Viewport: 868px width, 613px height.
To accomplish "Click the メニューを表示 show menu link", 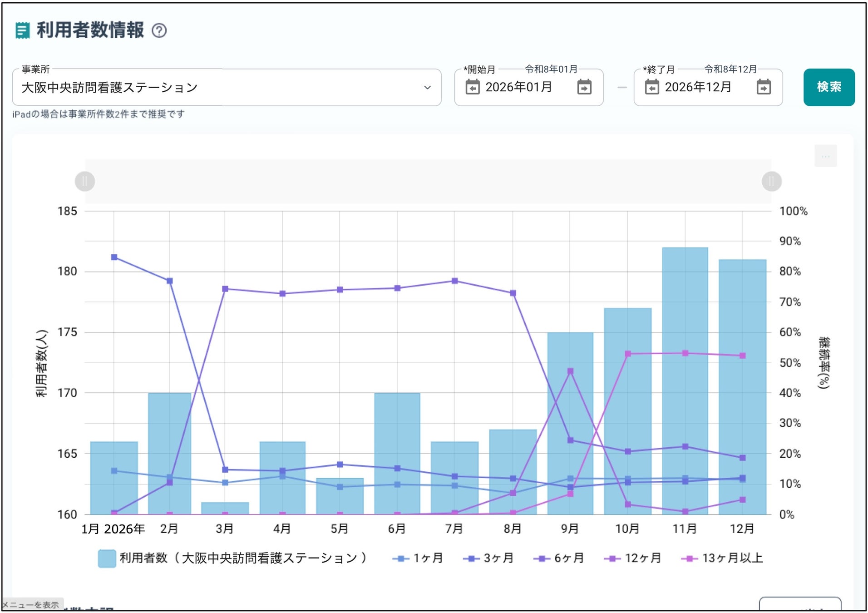I will (31, 605).
